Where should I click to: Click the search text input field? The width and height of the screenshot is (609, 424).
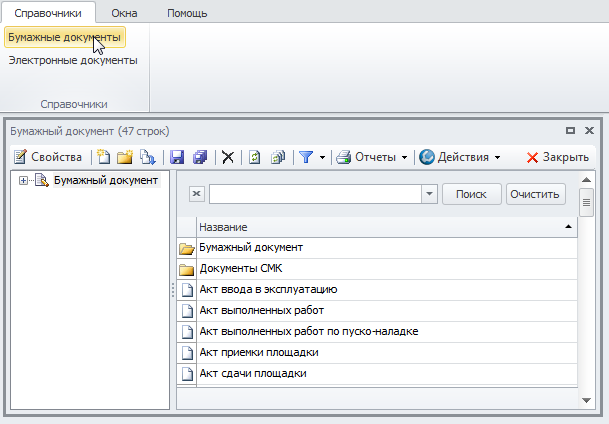[x=315, y=194]
